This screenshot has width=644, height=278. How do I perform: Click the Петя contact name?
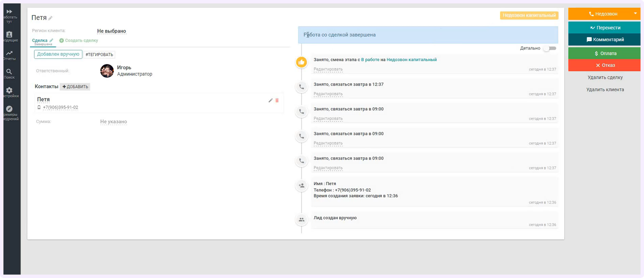tap(43, 100)
